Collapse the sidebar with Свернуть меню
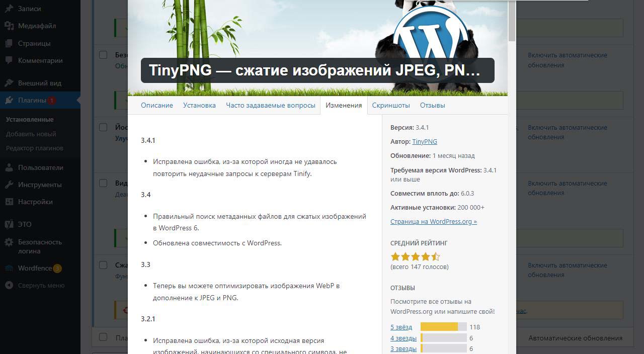 coord(9,285)
